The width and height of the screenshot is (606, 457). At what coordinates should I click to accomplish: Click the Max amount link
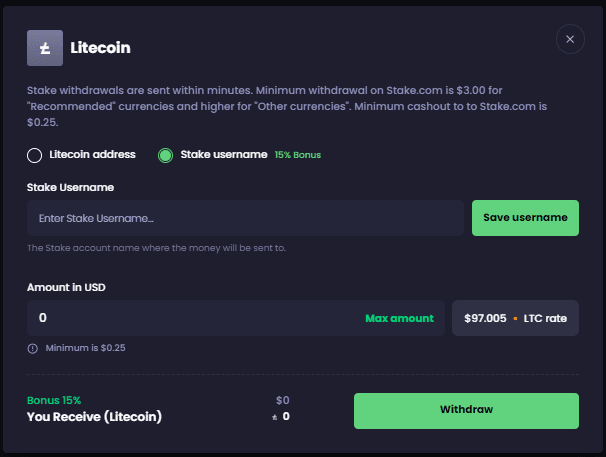tap(399, 318)
